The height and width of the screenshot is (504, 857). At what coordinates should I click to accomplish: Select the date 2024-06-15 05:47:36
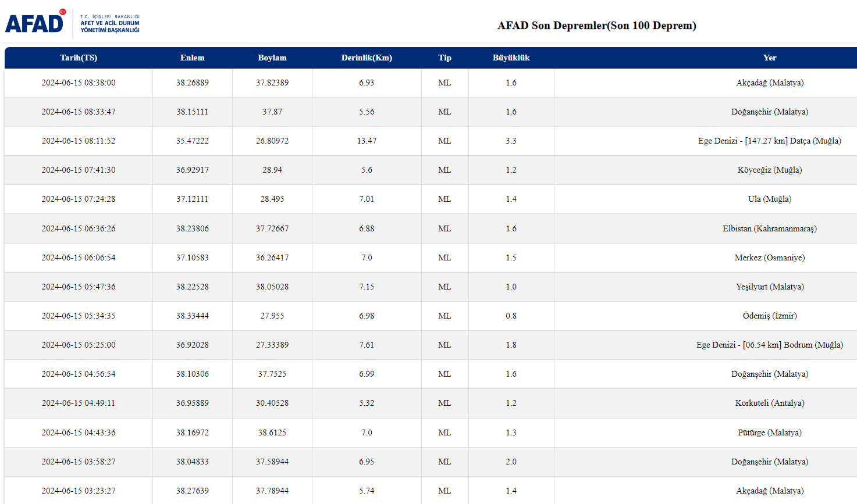tap(79, 287)
